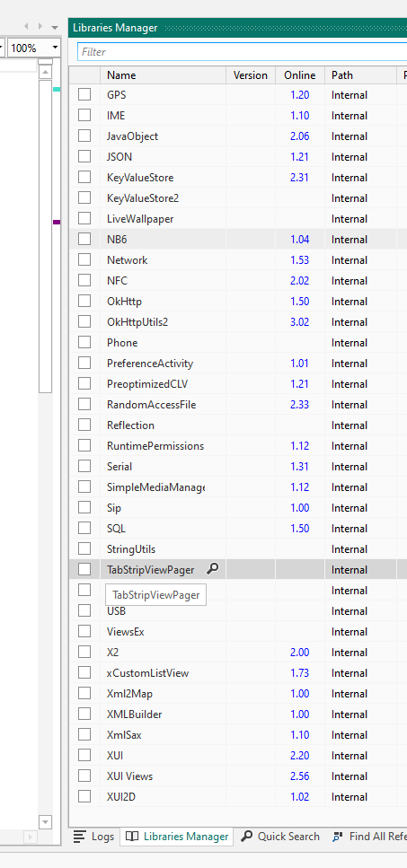Click the scroll-down arrow of the editor scrollbar

pyautogui.click(x=46, y=822)
